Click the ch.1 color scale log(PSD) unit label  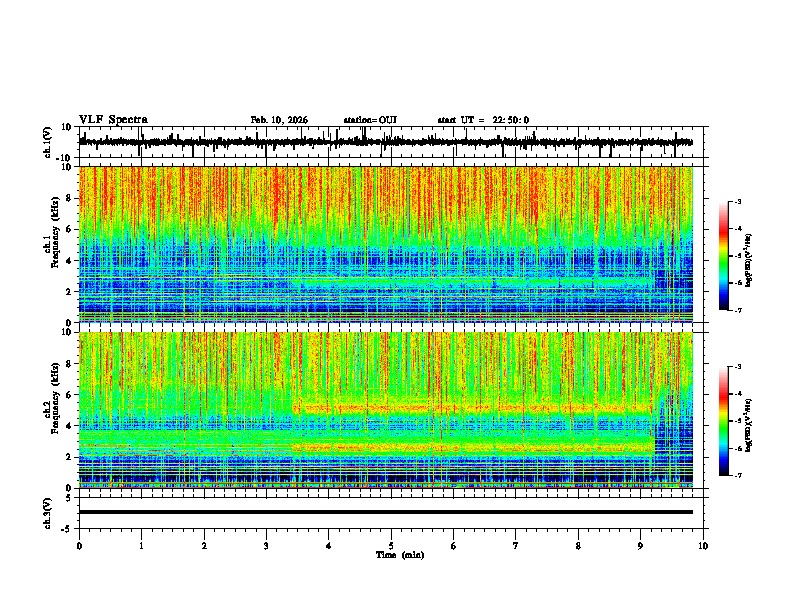click(749, 260)
